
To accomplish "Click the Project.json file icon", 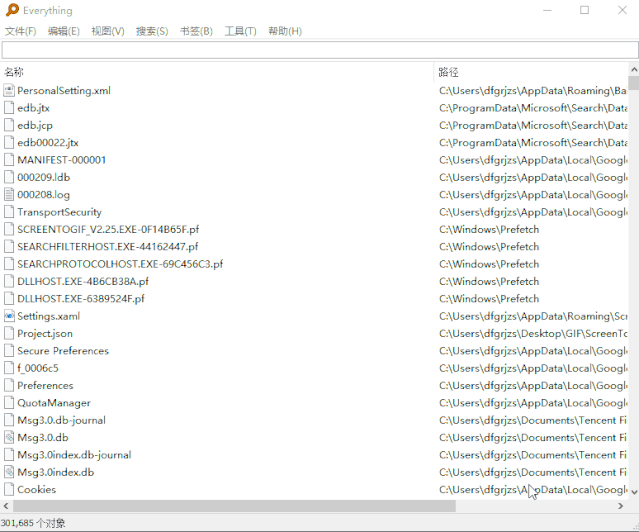I will click(x=9, y=333).
